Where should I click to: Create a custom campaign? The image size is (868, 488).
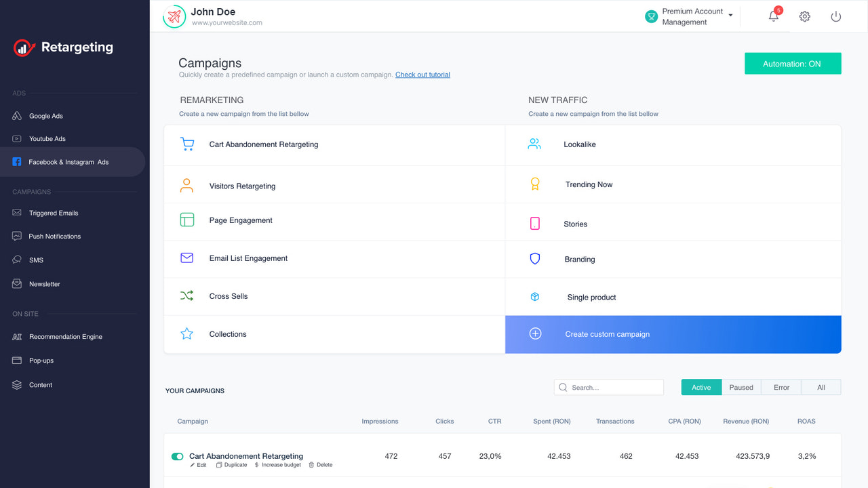pyautogui.click(x=607, y=333)
